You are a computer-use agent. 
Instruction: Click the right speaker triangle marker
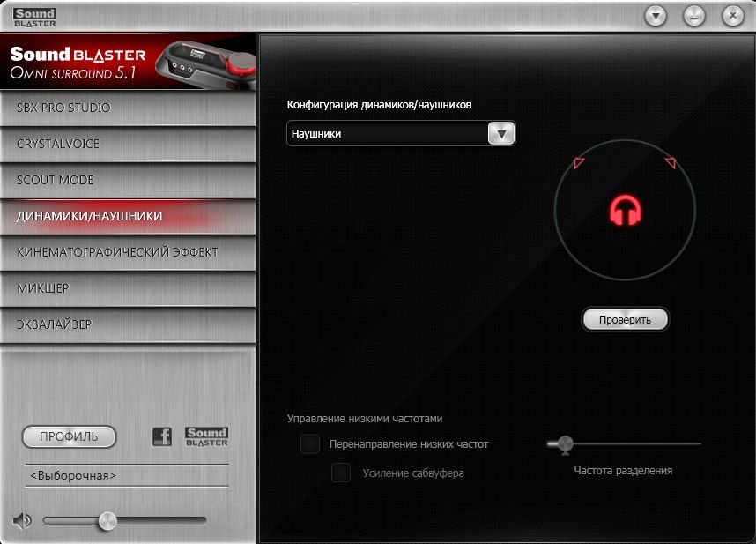point(671,162)
